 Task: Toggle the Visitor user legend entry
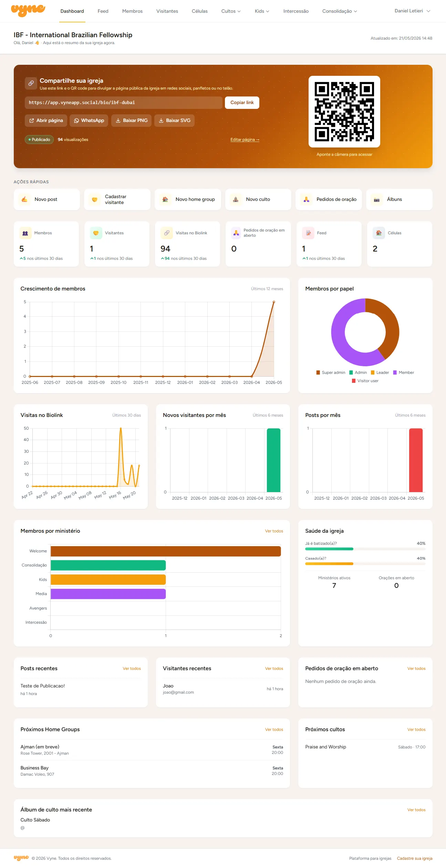tap(365, 381)
